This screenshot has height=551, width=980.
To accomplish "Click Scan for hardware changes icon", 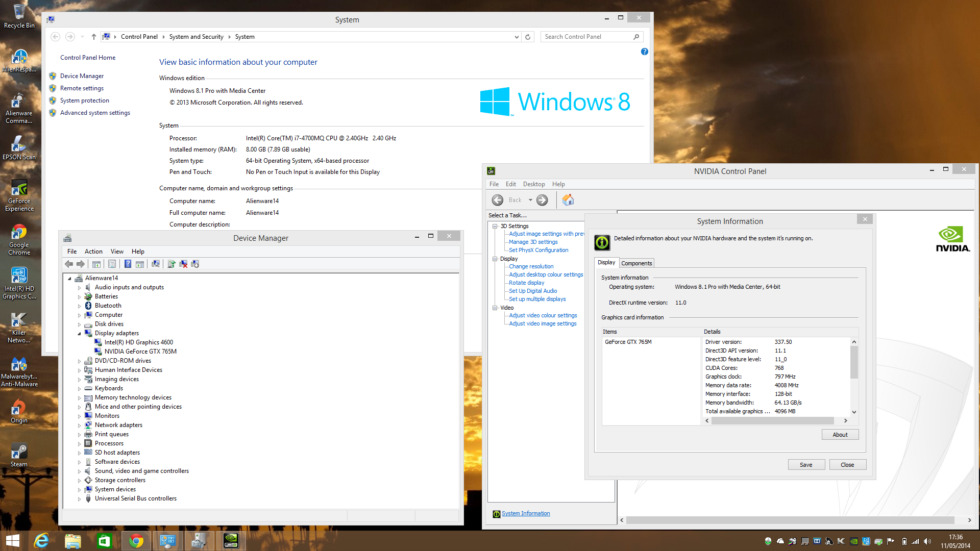I will tap(156, 264).
